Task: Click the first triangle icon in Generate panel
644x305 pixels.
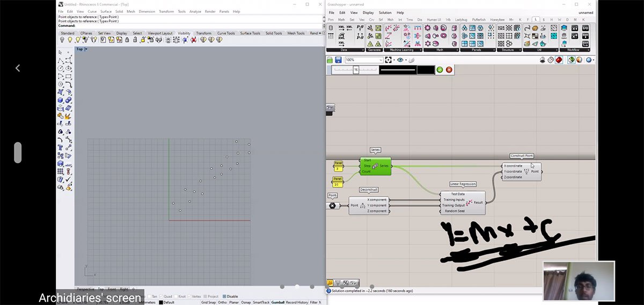Action: [x=370, y=43]
